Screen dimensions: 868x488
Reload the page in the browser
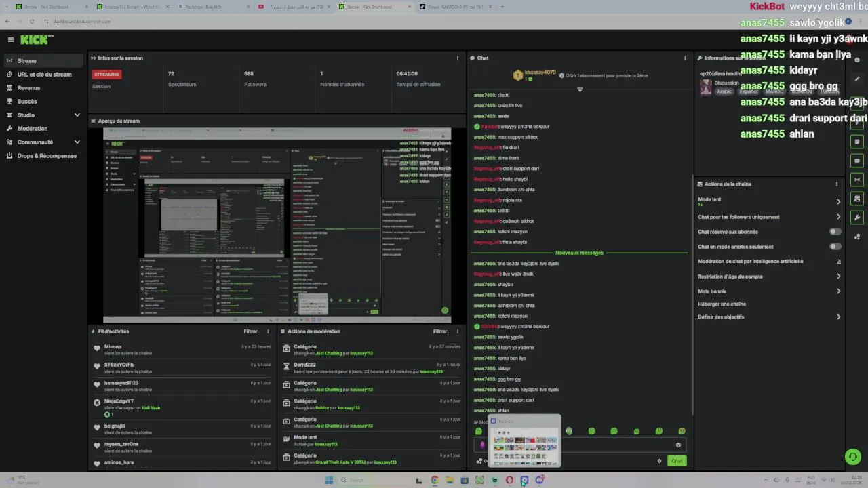point(32,21)
